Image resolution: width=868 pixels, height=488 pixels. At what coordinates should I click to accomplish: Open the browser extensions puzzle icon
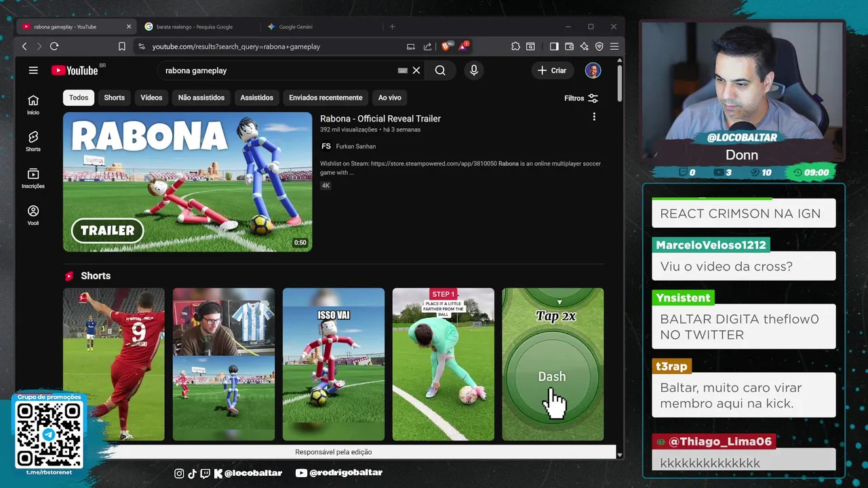515,46
